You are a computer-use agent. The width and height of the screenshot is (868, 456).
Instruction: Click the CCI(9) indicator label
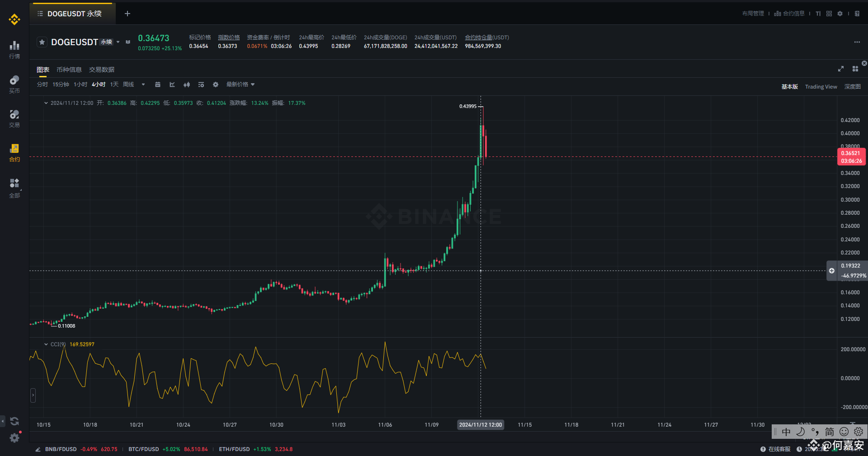(58, 344)
